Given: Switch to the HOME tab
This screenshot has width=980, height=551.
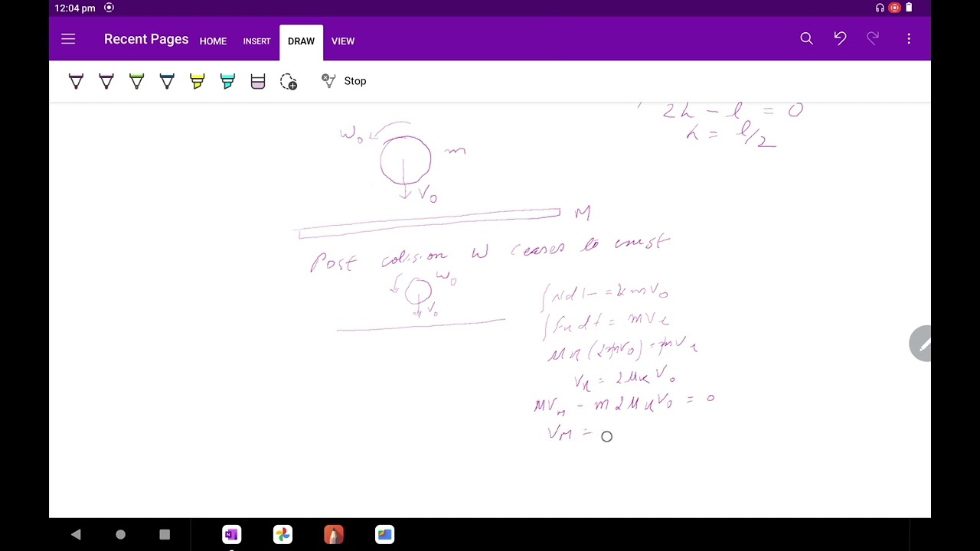Looking at the screenshot, I should pyautogui.click(x=213, y=41).
